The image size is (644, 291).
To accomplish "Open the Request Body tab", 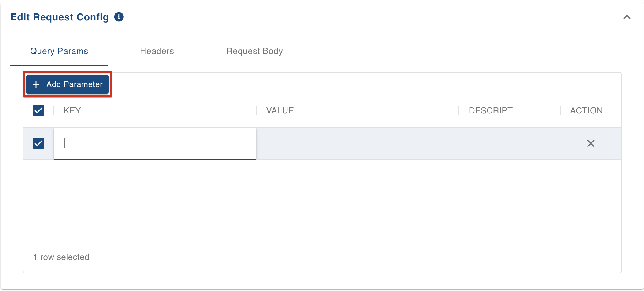I will tap(254, 51).
